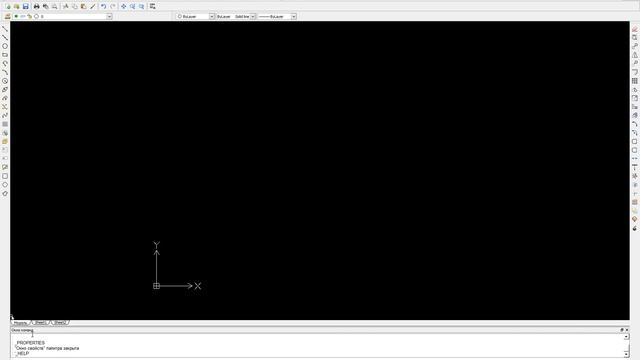The height and width of the screenshot is (360, 640).
Task: Paste from clipboard using paste icon
Action: pos(83,7)
